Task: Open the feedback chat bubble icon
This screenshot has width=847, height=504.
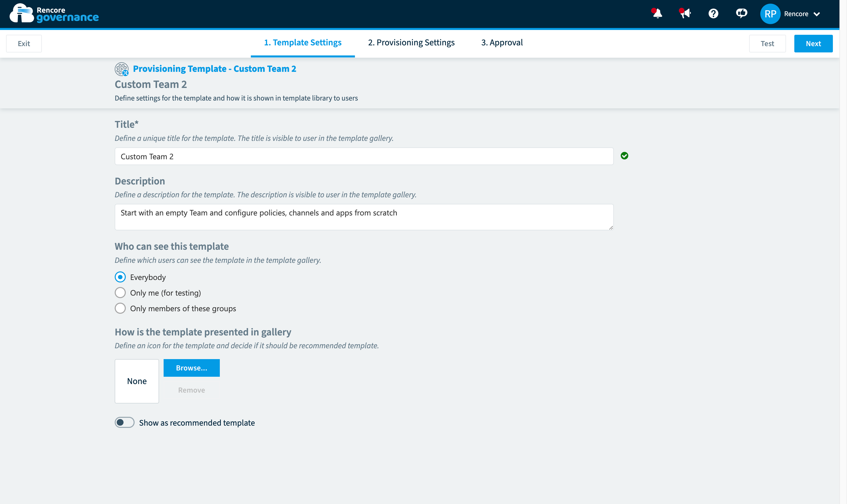Action: pyautogui.click(x=741, y=14)
